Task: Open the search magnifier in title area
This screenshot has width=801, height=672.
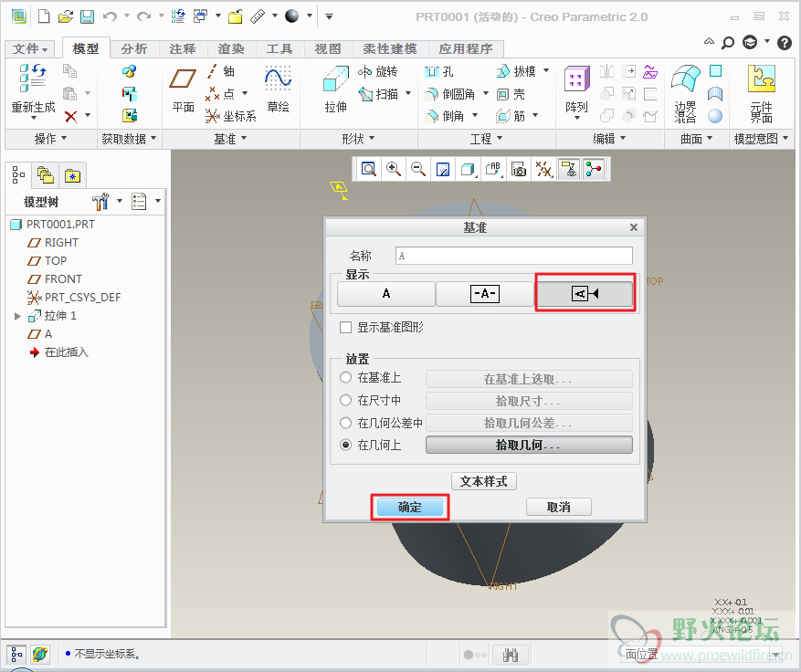Action: point(727,42)
